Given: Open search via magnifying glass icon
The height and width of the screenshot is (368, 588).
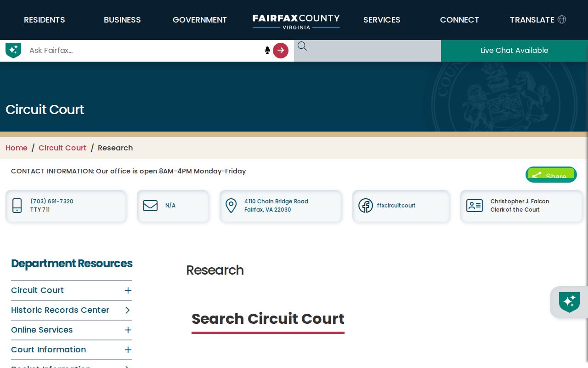Looking at the screenshot, I should pyautogui.click(x=302, y=46).
